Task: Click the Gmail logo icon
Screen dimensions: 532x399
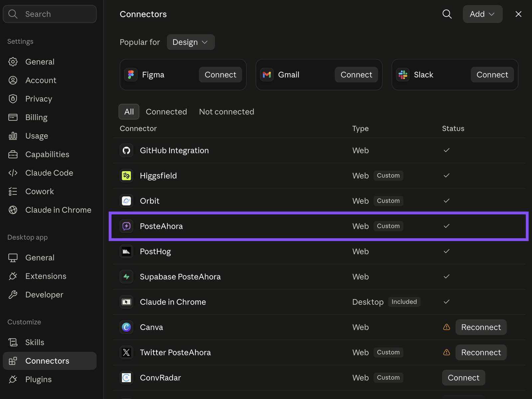Action: [x=267, y=75]
